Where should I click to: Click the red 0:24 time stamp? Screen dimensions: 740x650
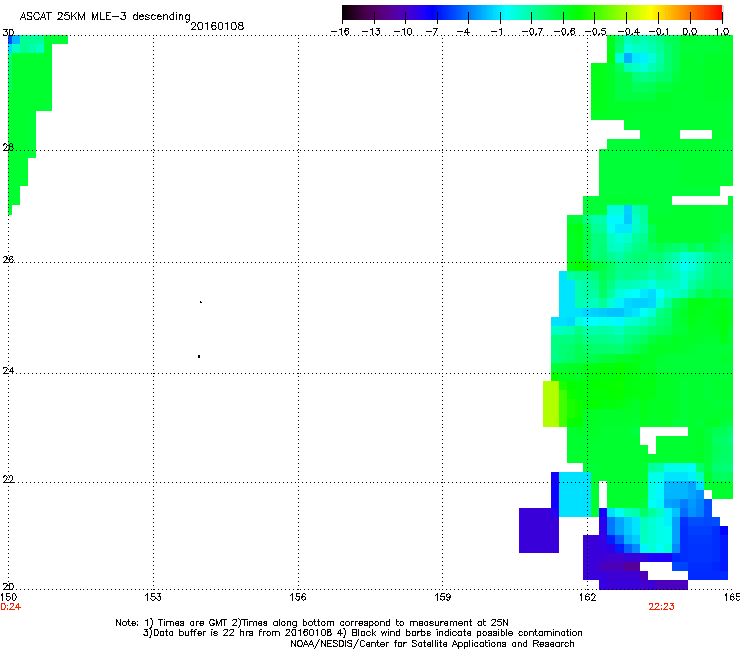tap(10, 607)
